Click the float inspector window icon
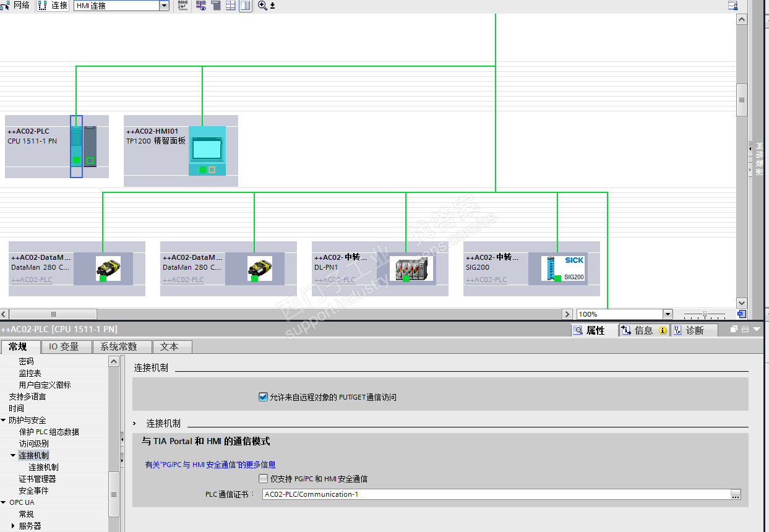This screenshot has width=769, height=532. click(734, 330)
